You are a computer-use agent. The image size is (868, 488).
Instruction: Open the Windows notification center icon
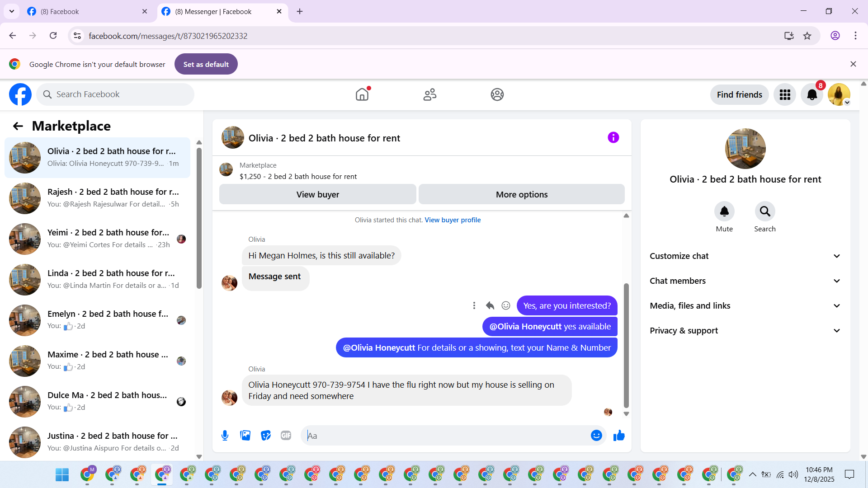point(849,474)
